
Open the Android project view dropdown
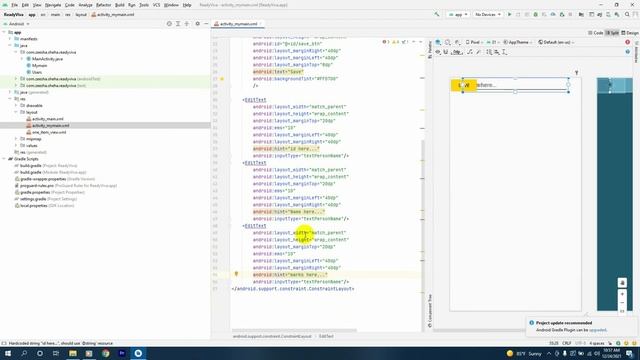[x=16, y=24]
